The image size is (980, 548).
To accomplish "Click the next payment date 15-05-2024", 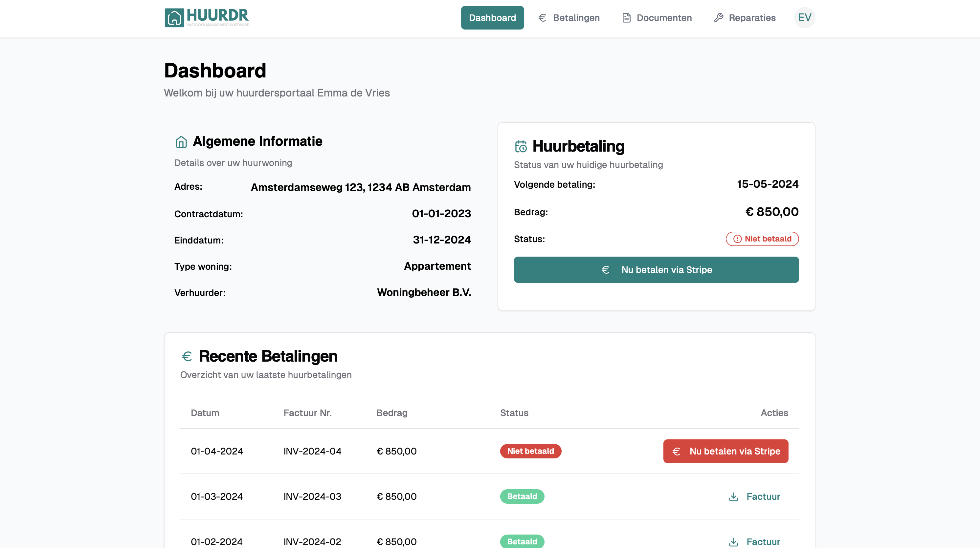I will click(x=768, y=184).
